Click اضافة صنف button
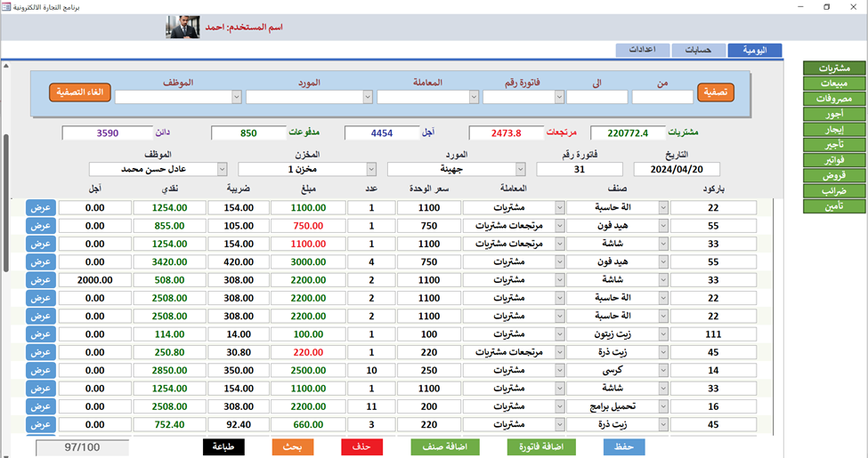This screenshot has height=458, width=868. [x=445, y=447]
